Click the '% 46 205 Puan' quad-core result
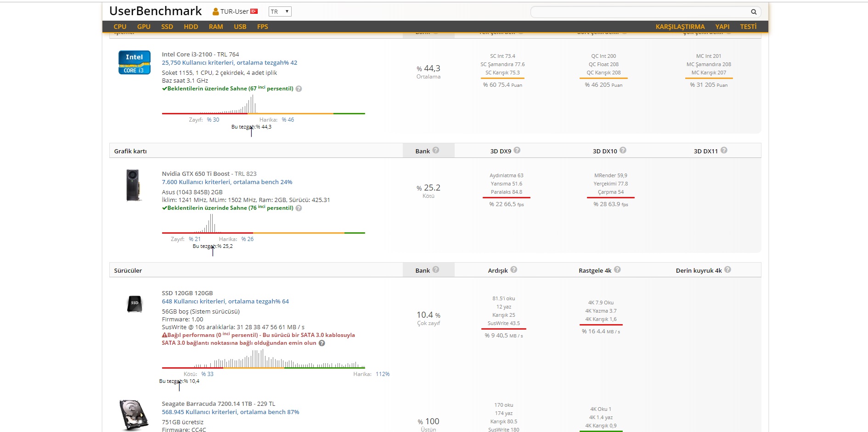This screenshot has height=432, width=868. (x=603, y=85)
